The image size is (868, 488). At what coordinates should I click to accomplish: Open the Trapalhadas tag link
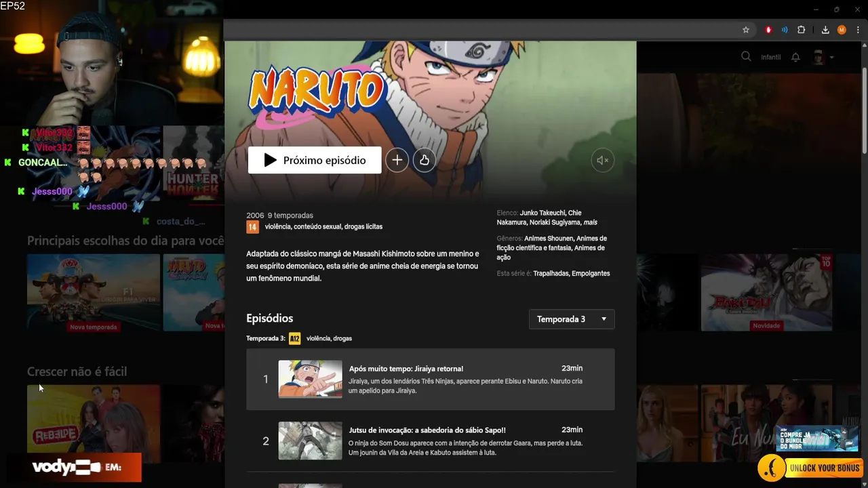click(x=551, y=273)
